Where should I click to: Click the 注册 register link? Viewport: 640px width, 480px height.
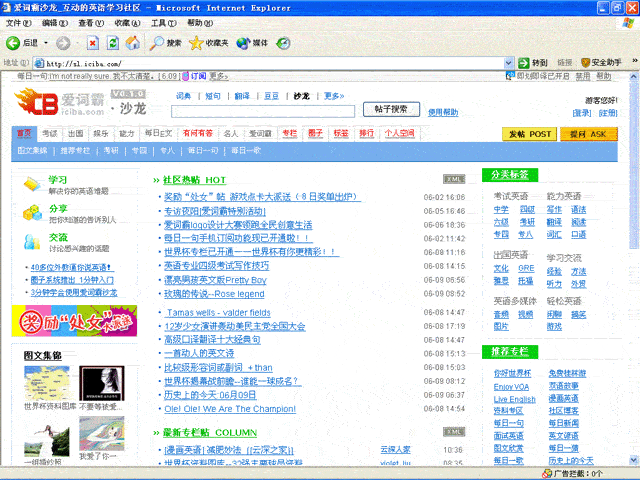607,113
